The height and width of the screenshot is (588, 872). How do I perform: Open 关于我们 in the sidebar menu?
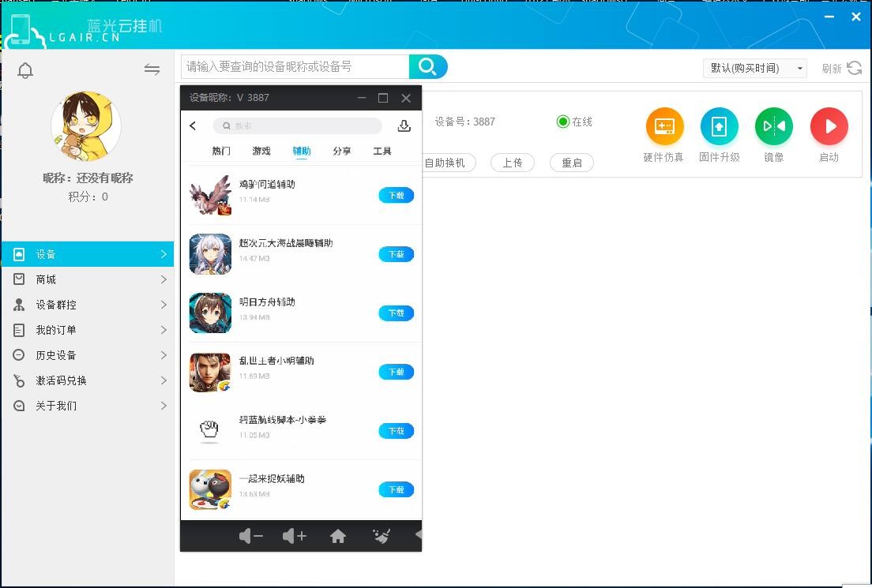pos(88,406)
